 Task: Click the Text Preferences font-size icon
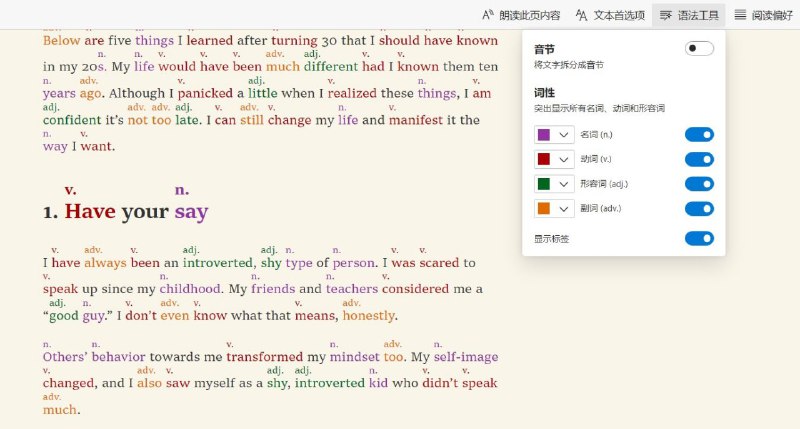(x=581, y=15)
